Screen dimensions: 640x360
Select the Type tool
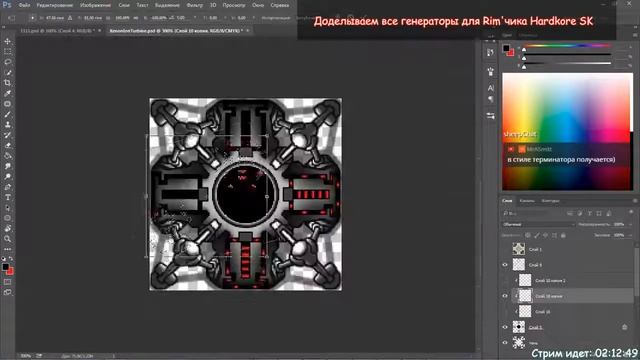pos(7,198)
